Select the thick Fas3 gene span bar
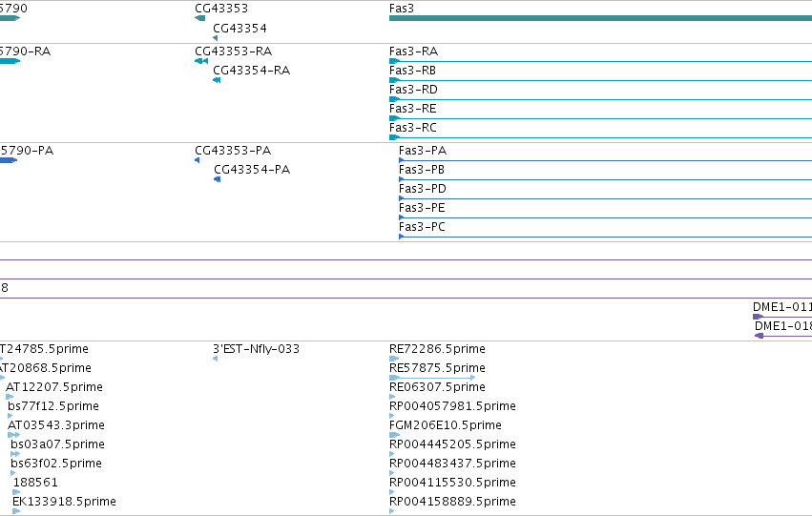This screenshot has width=812, height=516. pyautogui.click(x=601, y=18)
